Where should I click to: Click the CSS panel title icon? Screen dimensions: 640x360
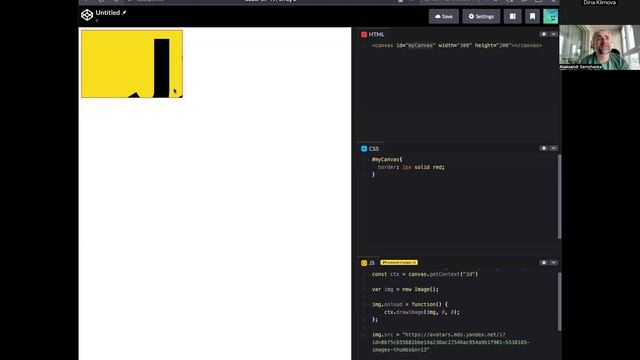click(364, 149)
